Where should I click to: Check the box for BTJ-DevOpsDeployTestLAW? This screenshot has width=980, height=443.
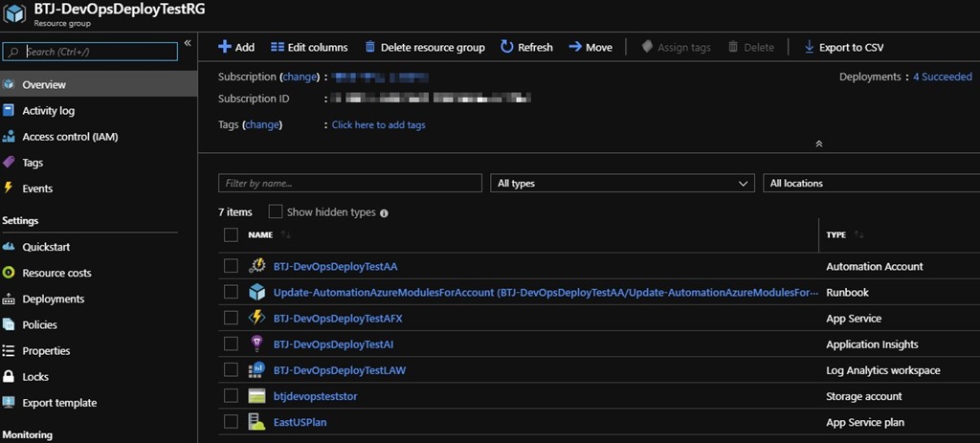point(232,370)
